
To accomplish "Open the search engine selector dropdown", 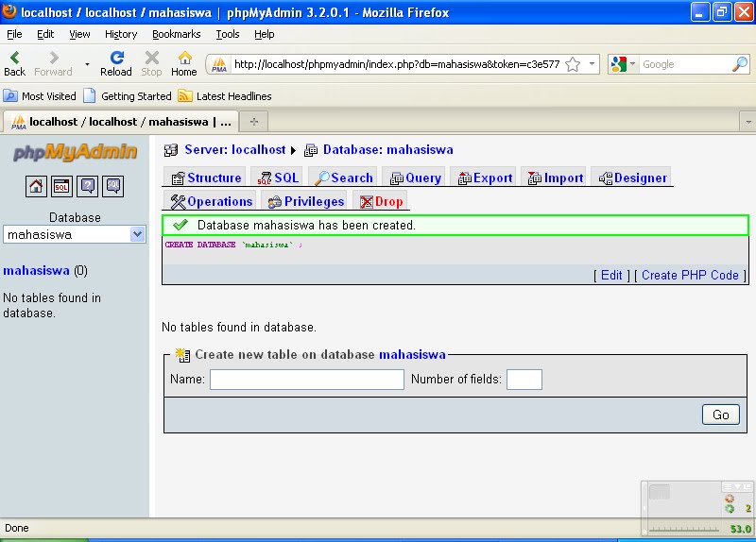I will pyautogui.click(x=632, y=64).
